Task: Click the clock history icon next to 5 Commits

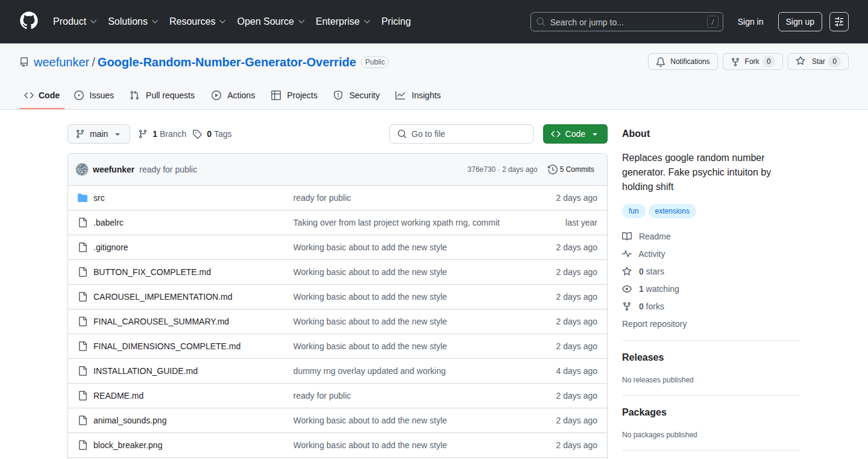Action: (x=552, y=169)
